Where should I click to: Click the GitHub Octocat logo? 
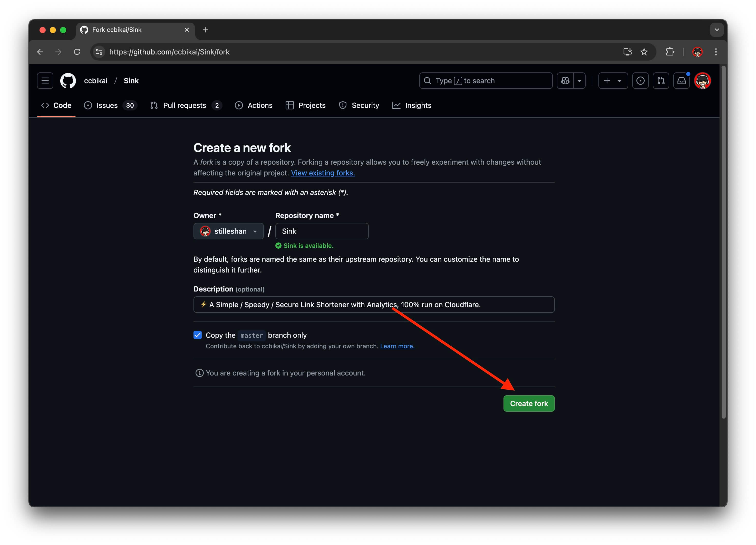pos(68,81)
